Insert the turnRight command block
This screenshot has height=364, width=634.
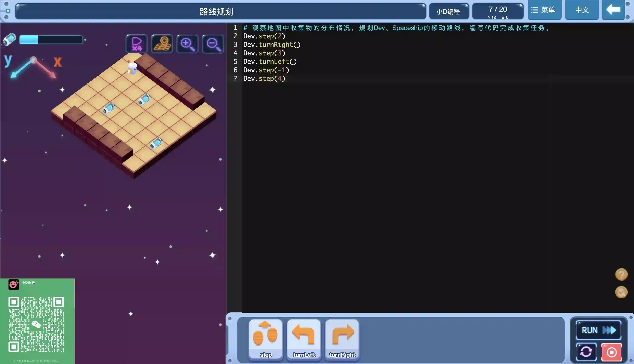[342, 339]
